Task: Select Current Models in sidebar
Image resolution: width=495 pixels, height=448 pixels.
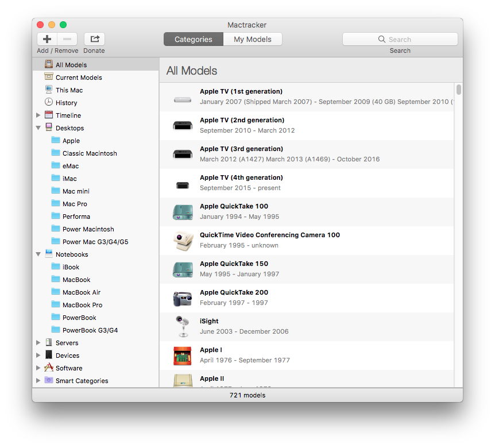Action: (x=79, y=78)
